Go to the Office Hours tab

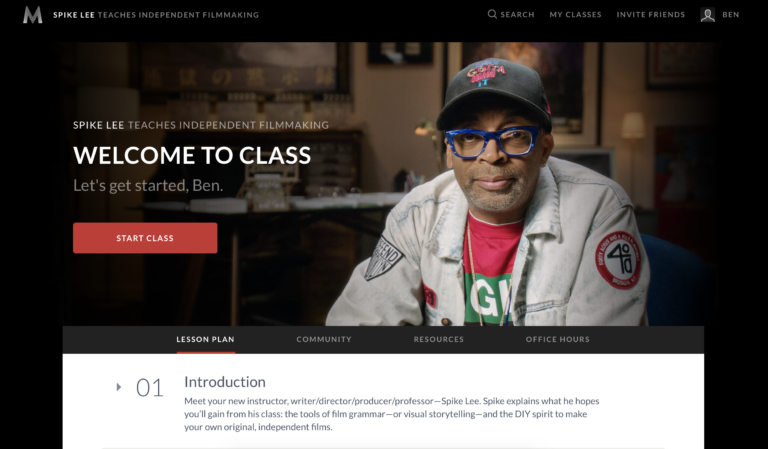click(557, 339)
